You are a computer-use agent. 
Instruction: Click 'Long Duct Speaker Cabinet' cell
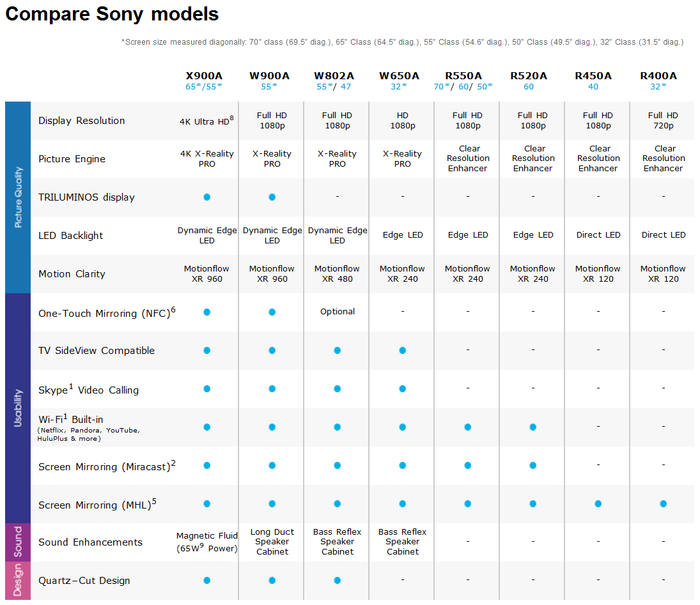click(x=272, y=542)
